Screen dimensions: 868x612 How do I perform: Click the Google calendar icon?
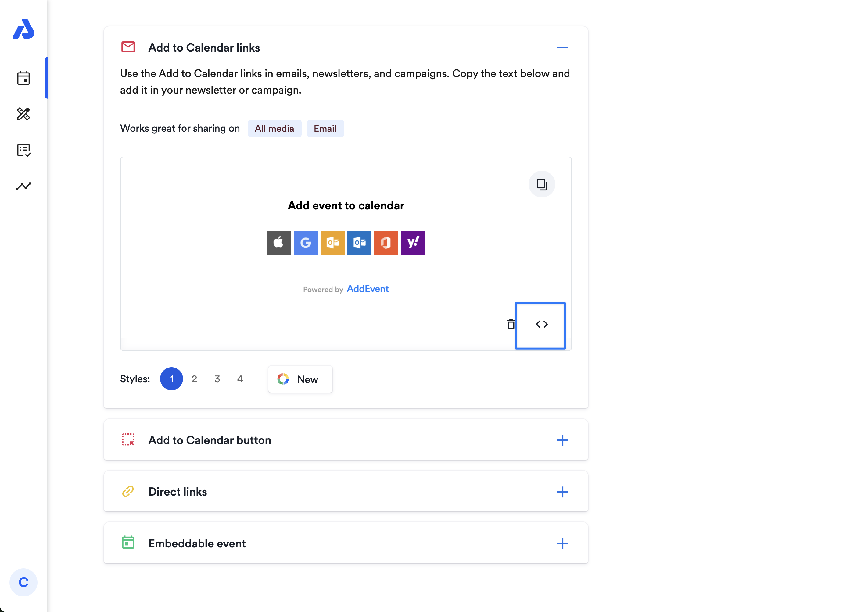pyautogui.click(x=306, y=243)
